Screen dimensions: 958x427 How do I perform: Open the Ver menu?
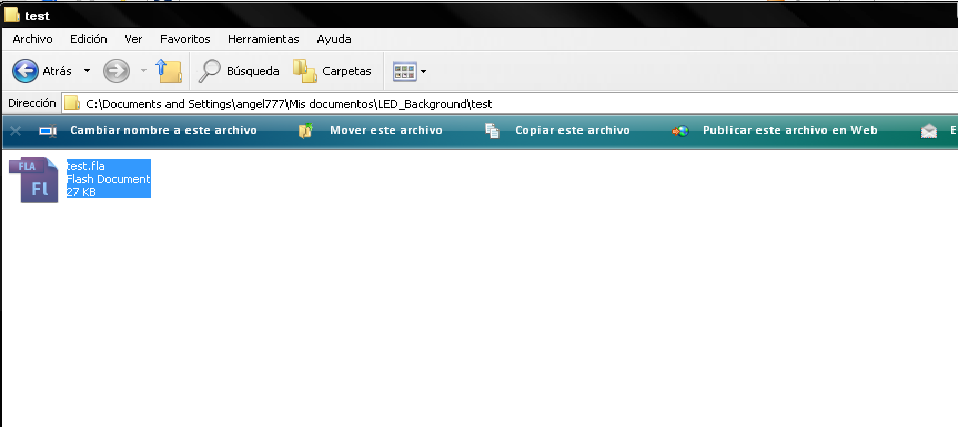[133, 39]
